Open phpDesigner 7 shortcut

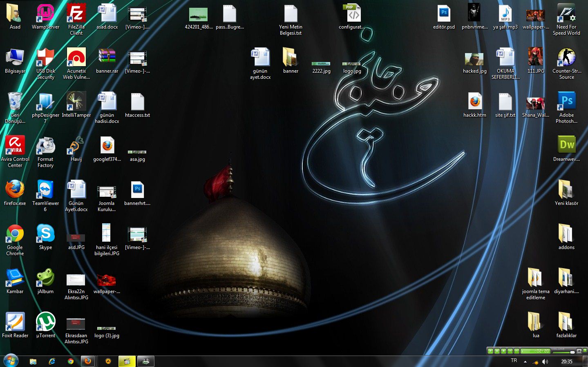45,108
